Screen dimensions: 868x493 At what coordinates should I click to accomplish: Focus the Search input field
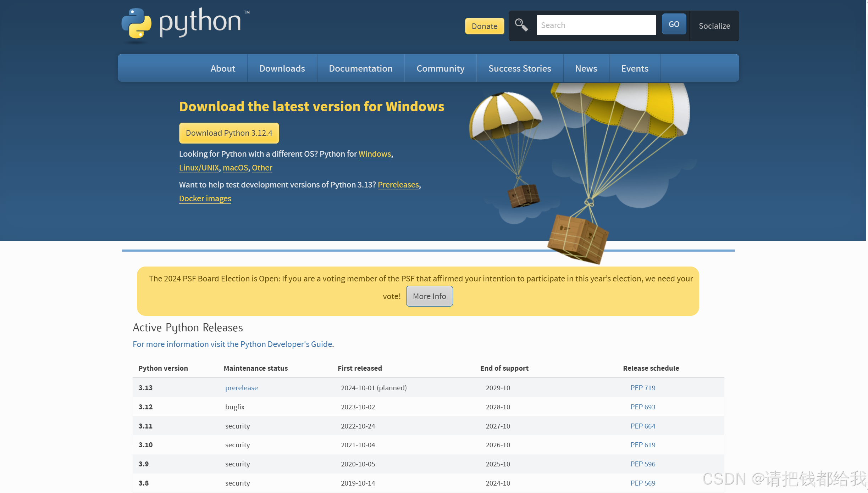596,25
